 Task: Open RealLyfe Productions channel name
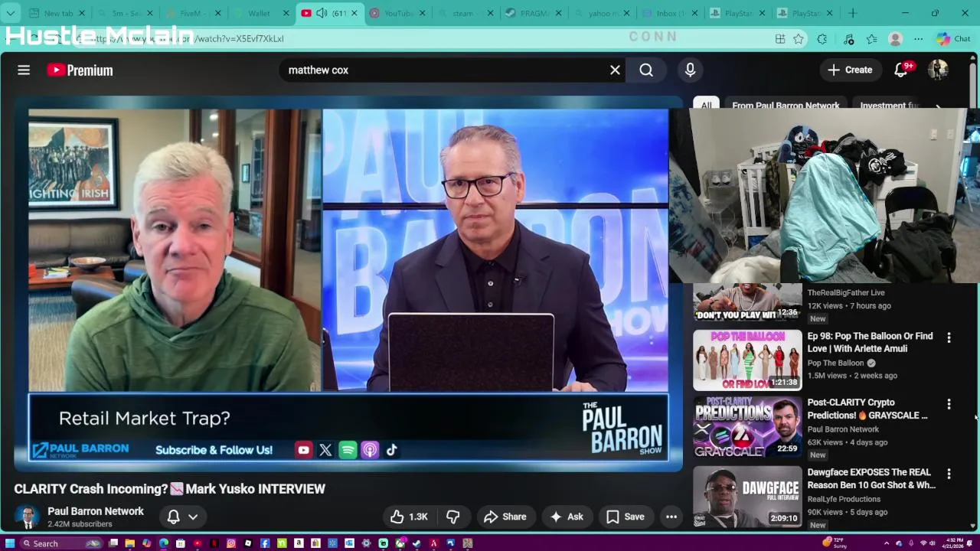844,499
